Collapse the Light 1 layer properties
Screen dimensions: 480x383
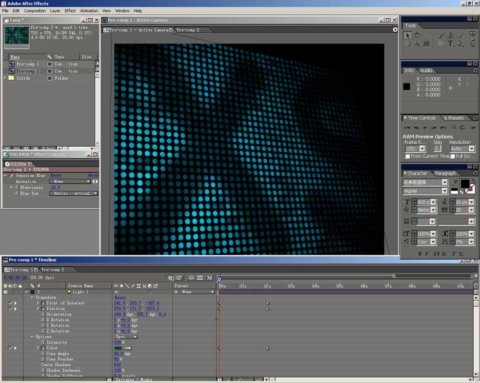click(x=27, y=292)
